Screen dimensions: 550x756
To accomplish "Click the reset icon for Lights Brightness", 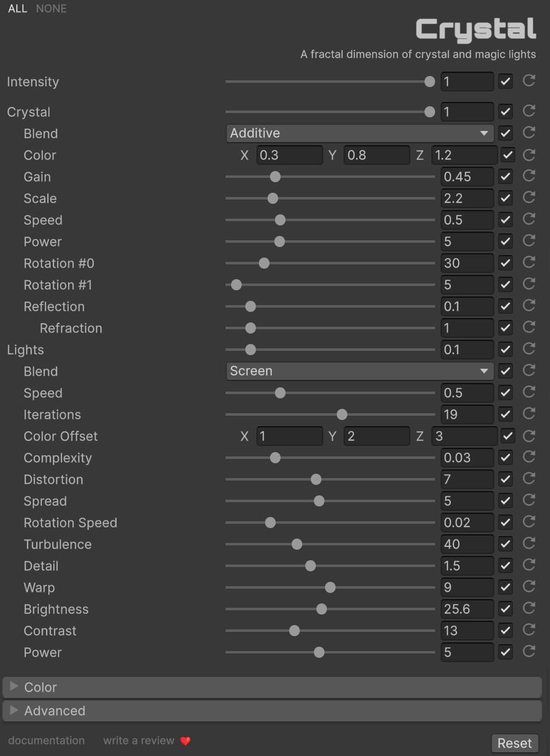I will pyautogui.click(x=529, y=608).
